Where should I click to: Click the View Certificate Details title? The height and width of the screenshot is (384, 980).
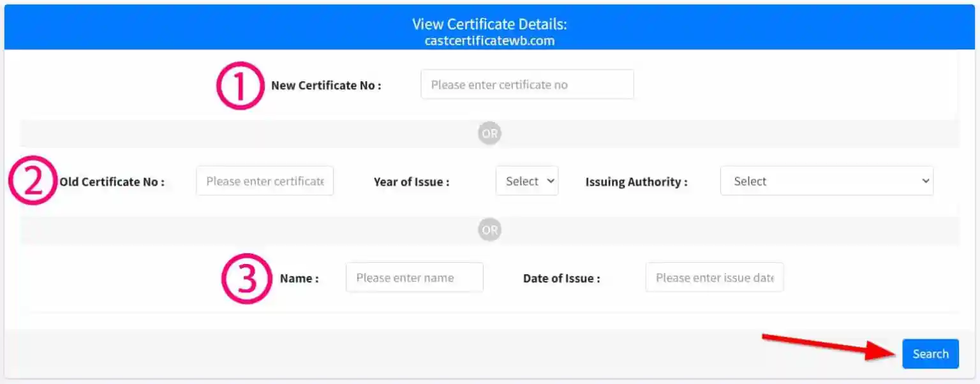(x=489, y=24)
